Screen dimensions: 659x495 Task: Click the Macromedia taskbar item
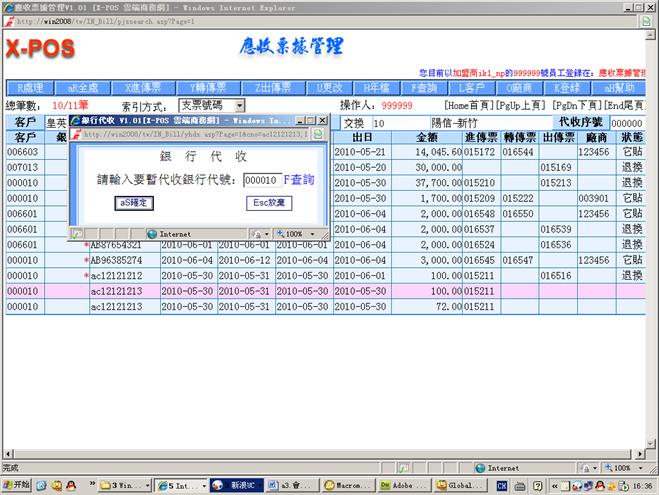[x=348, y=484]
